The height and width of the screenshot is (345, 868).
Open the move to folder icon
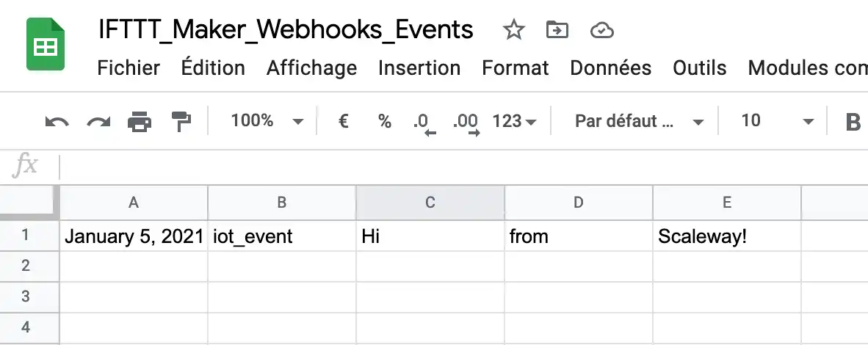click(x=557, y=30)
